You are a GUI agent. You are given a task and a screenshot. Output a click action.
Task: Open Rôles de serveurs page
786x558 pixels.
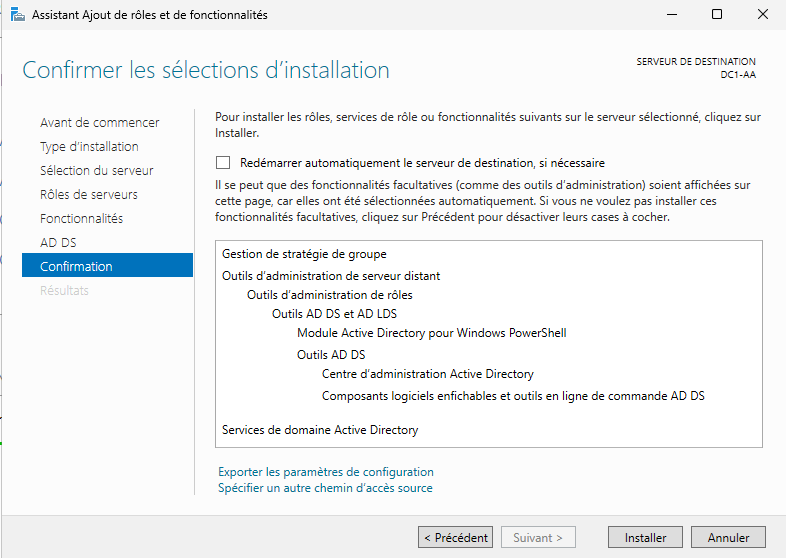click(x=88, y=195)
